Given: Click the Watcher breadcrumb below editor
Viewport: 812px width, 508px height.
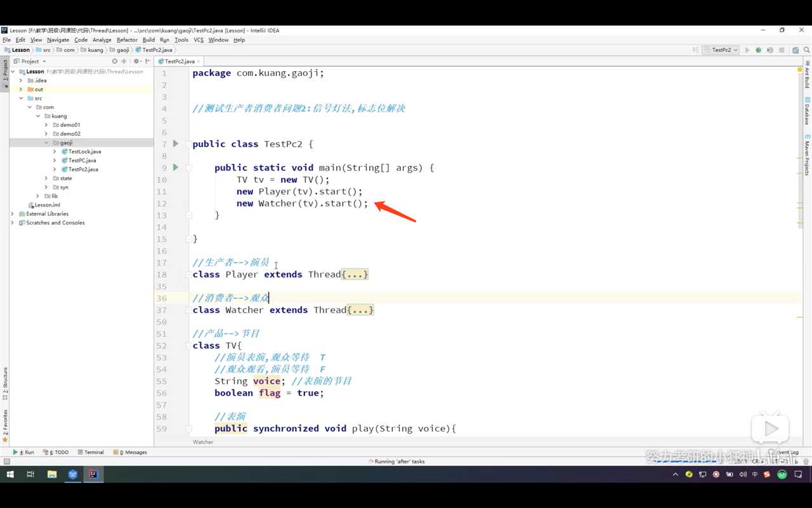Looking at the screenshot, I should pos(203,442).
